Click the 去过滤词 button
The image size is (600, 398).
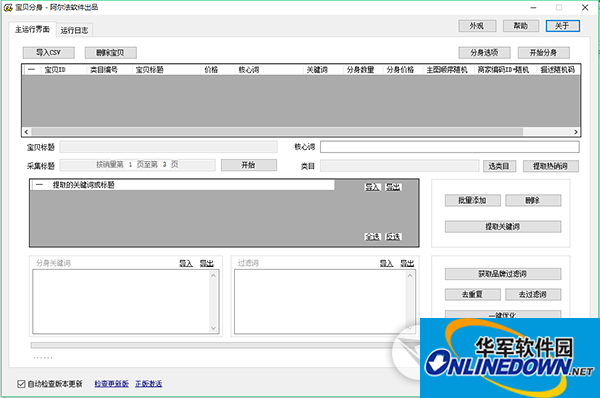click(x=533, y=294)
